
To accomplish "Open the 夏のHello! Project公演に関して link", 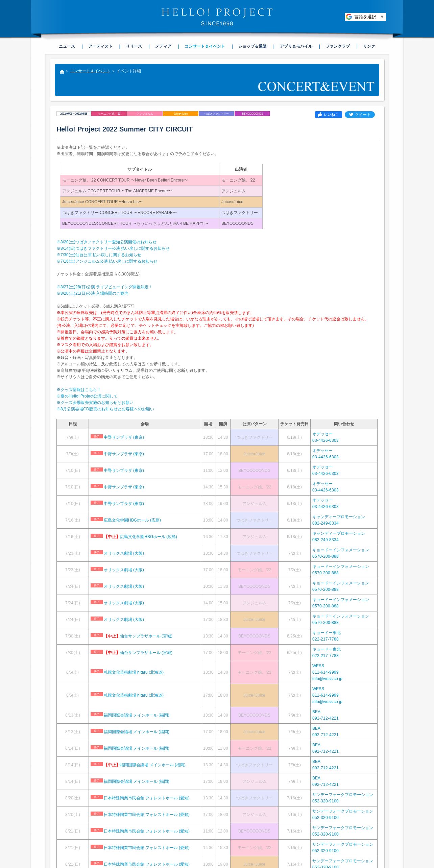I will (87, 396).
